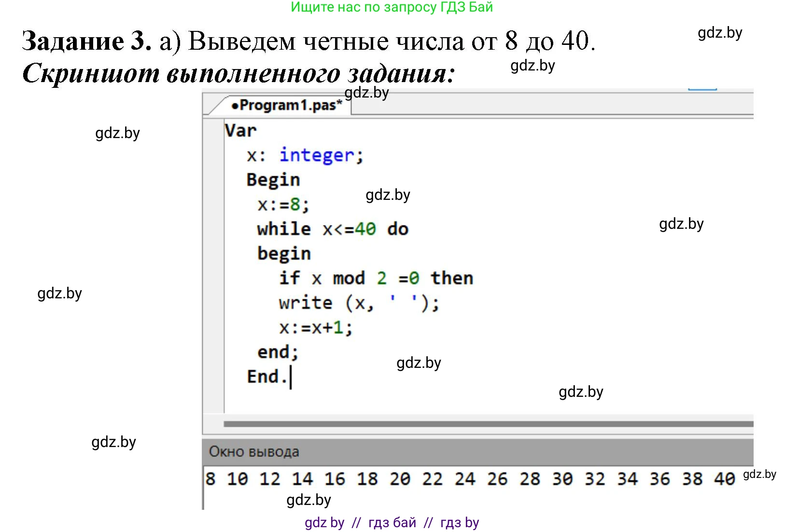Click the then keyword in code
Viewport: 785px width, 532px height.
tap(452, 278)
